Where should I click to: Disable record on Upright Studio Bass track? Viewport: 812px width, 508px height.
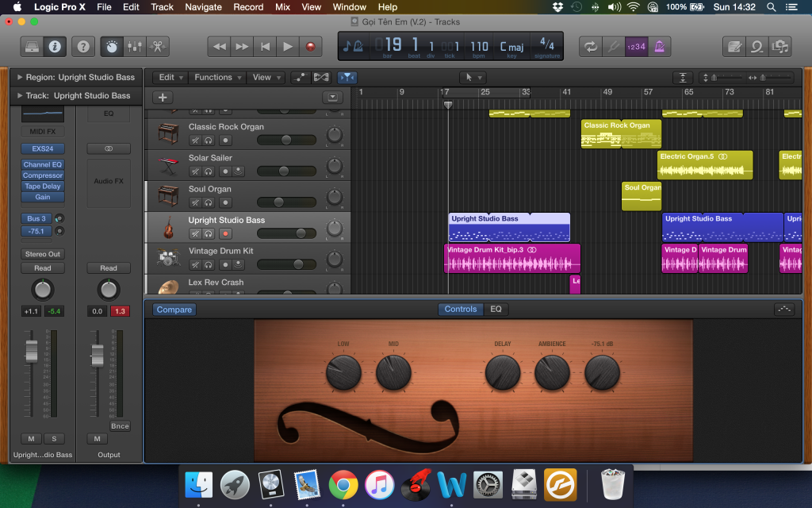point(225,234)
